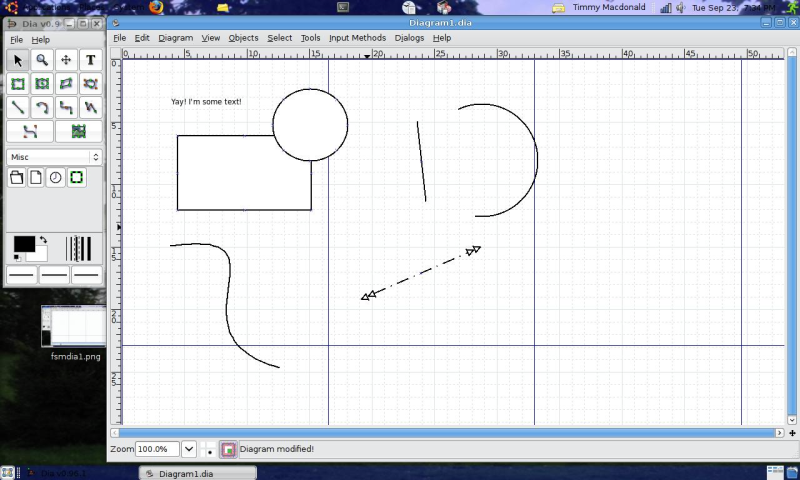Select the Text tool
This screenshot has height=480, width=800.
[90, 60]
